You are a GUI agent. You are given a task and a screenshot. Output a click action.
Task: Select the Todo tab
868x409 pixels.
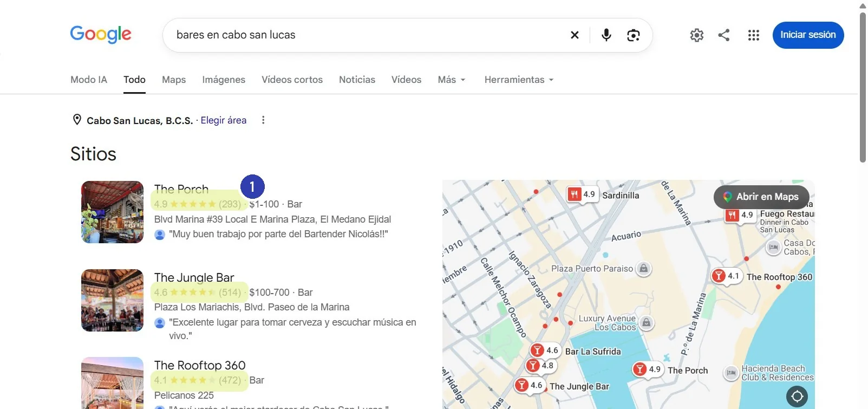click(134, 80)
